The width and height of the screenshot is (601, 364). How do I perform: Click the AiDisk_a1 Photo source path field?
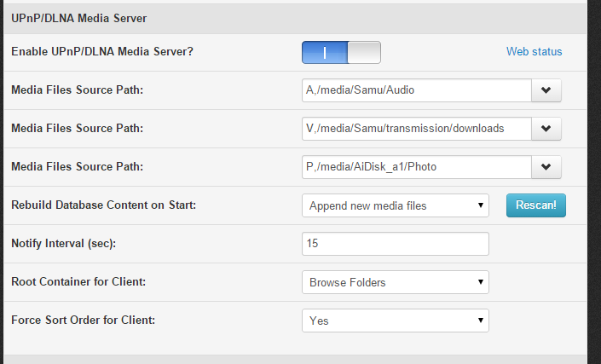point(416,167)
